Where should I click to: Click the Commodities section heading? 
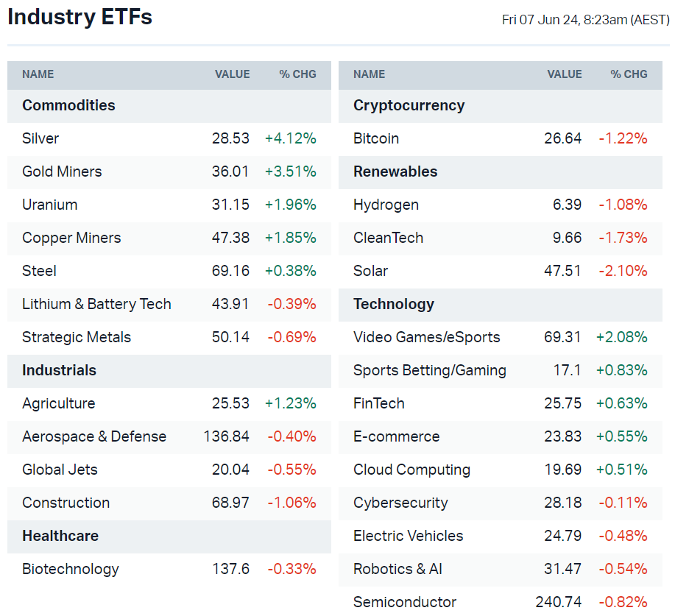coord(68,105)
